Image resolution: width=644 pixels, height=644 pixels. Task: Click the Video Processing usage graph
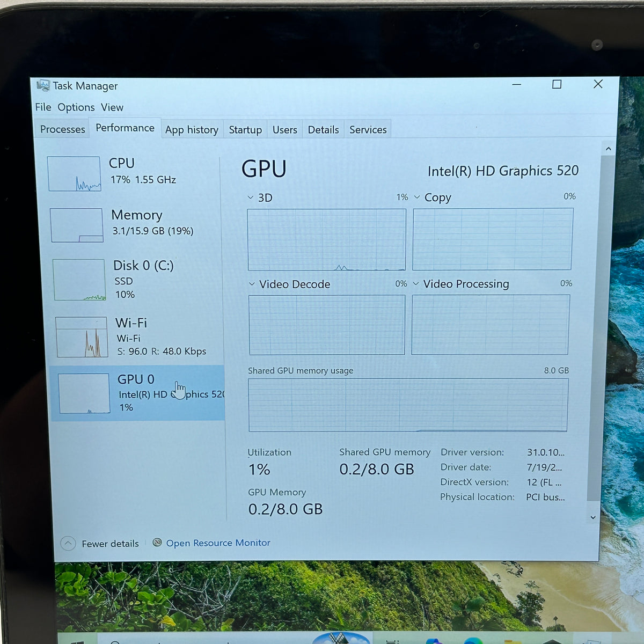pyautogui.click(x=491, y=324)
